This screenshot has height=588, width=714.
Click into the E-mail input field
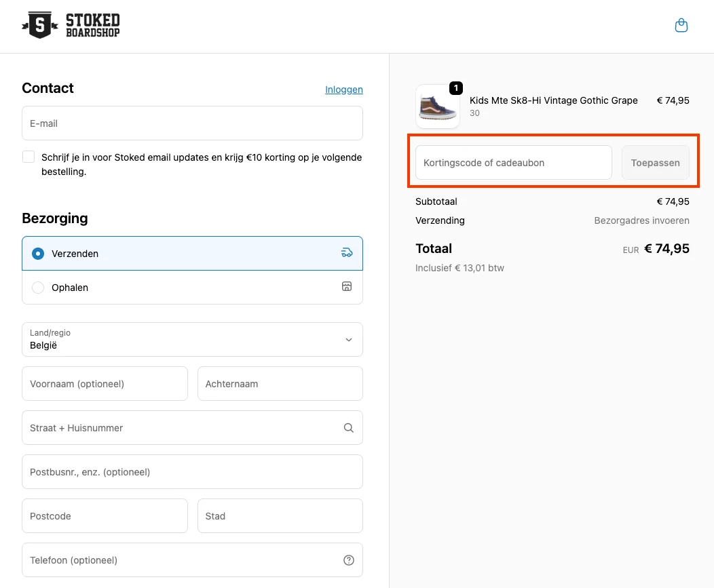pos(192,123)
